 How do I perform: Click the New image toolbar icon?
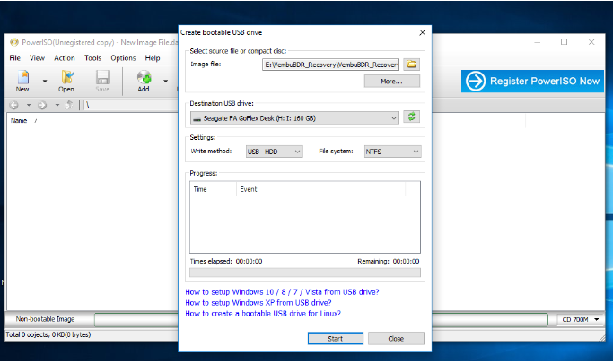click(x=22, y=81)
